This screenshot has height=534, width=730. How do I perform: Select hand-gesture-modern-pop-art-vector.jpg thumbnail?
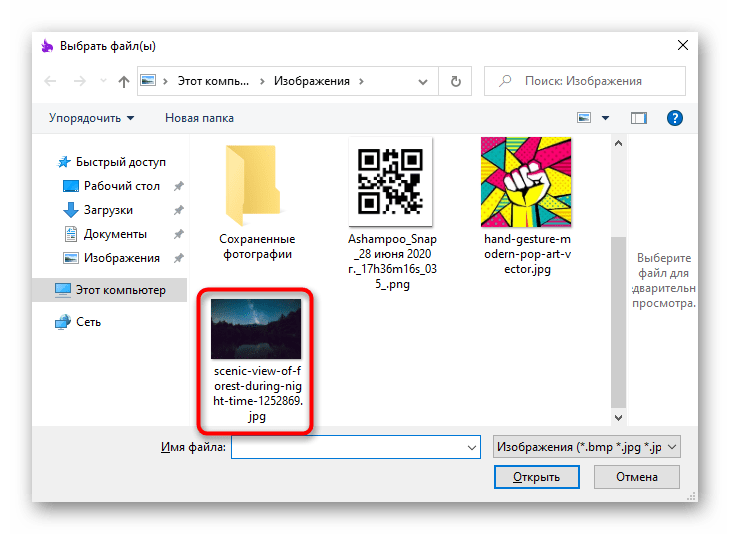tap(526, 182)
